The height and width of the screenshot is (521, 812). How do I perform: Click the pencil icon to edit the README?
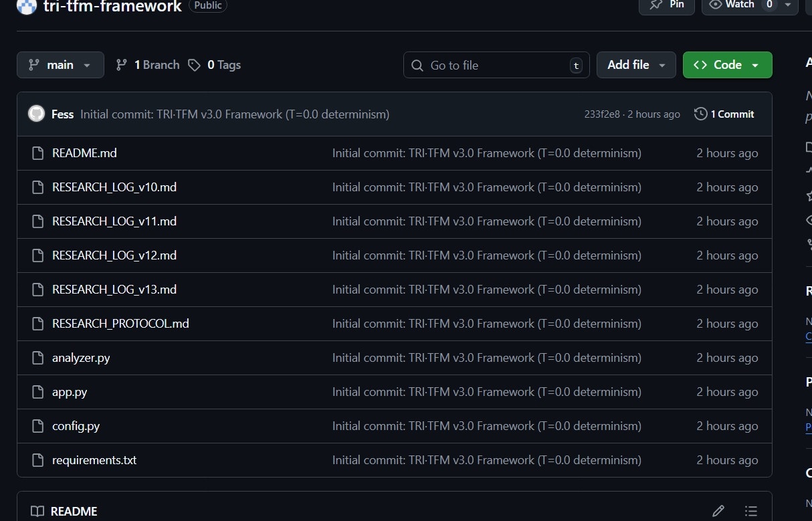coord(718,510)
